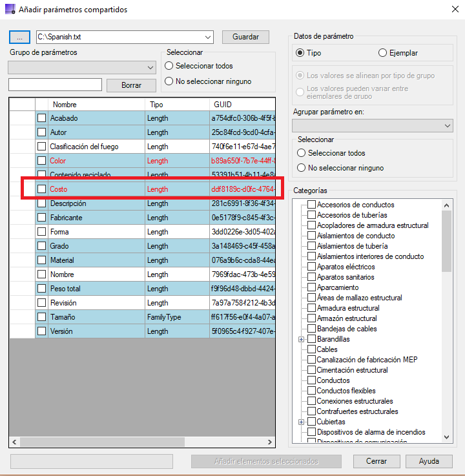Click the table's horizontal scrollbar right arrow
The image size is (465, 476).
[270, 442]
